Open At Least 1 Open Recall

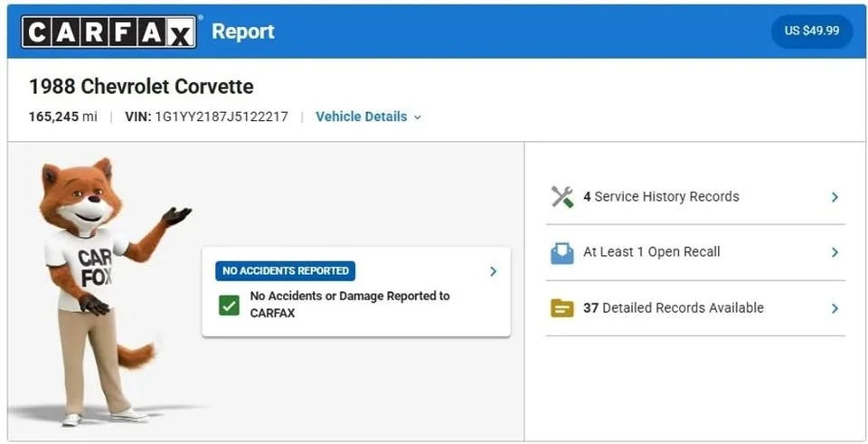click(x=695, y=252)
